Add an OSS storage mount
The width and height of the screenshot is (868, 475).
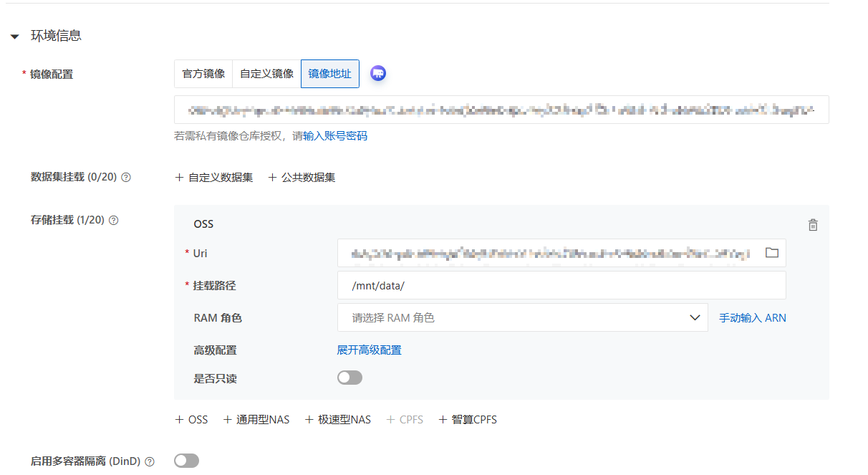point(191,420)
